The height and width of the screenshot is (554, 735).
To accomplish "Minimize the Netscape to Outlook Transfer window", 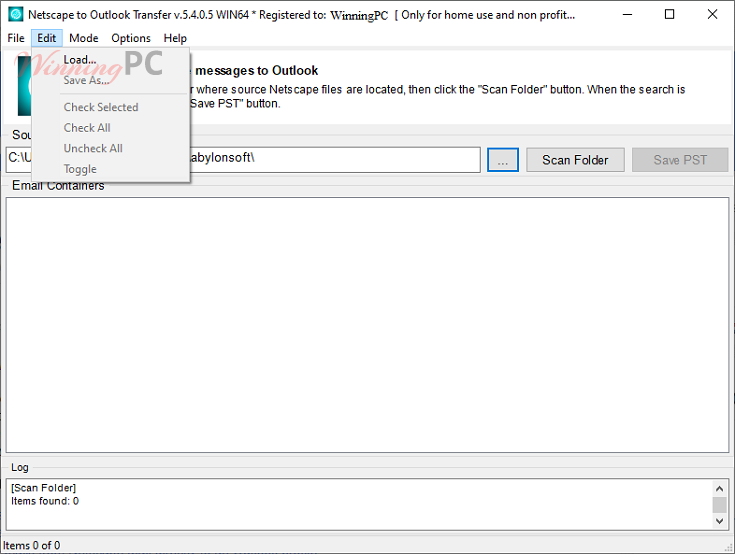I will pos(627,15).
